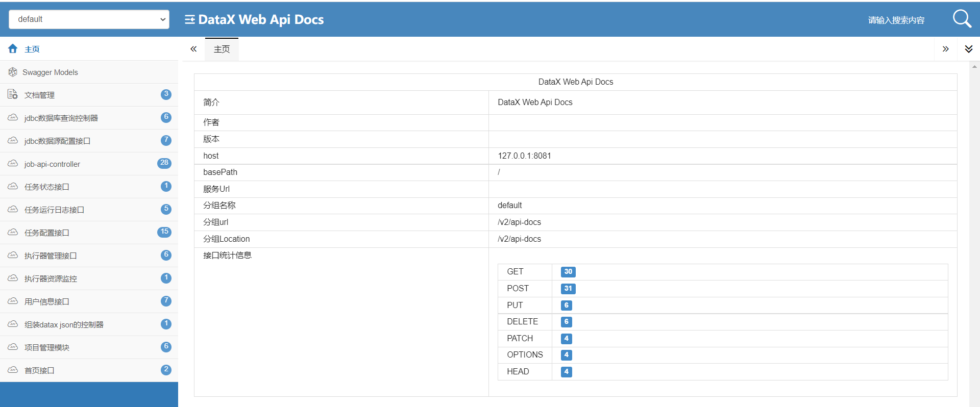The image size is (980, 407).
Task: Expand job-api-controller group
Action: pyautogui.click(x=89, y=164)
